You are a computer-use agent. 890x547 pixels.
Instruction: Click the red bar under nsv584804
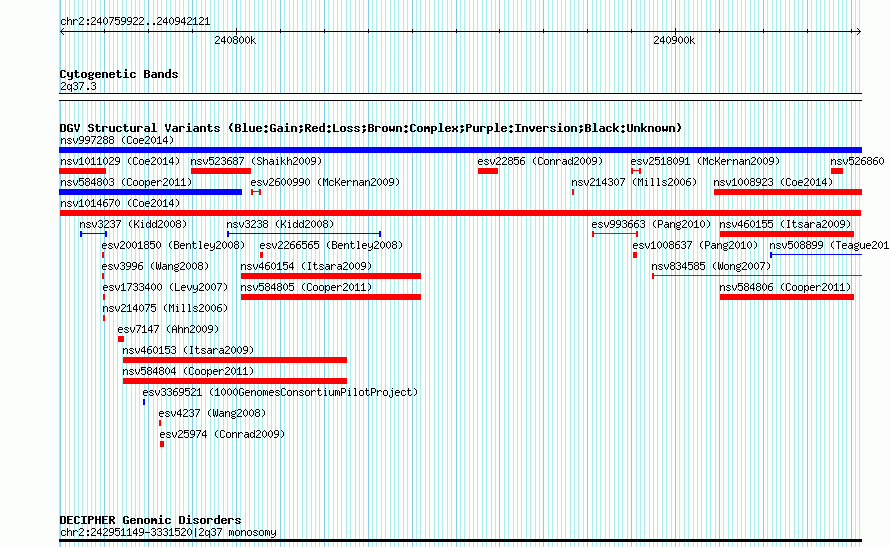pos(235,381)
